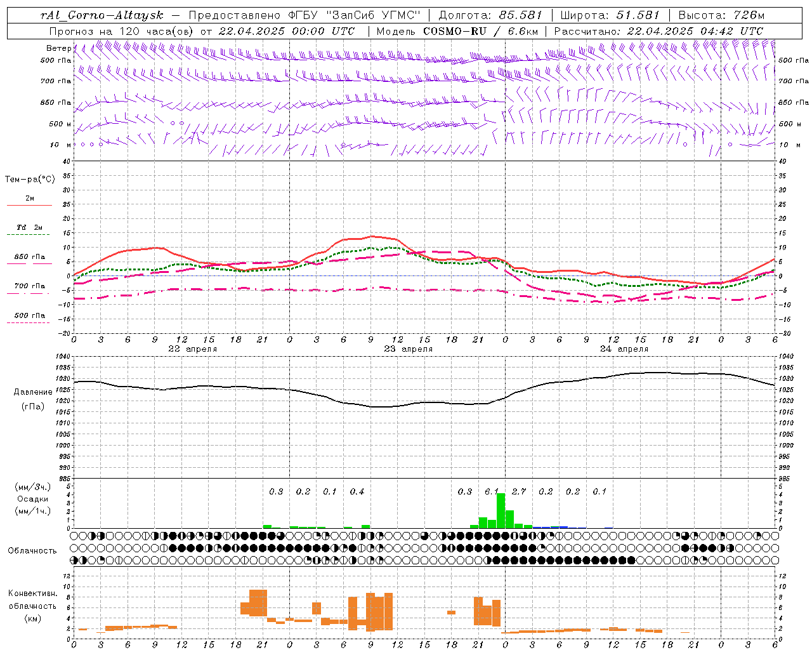Click the 6.1 precipitation total value

coord(492,491)
